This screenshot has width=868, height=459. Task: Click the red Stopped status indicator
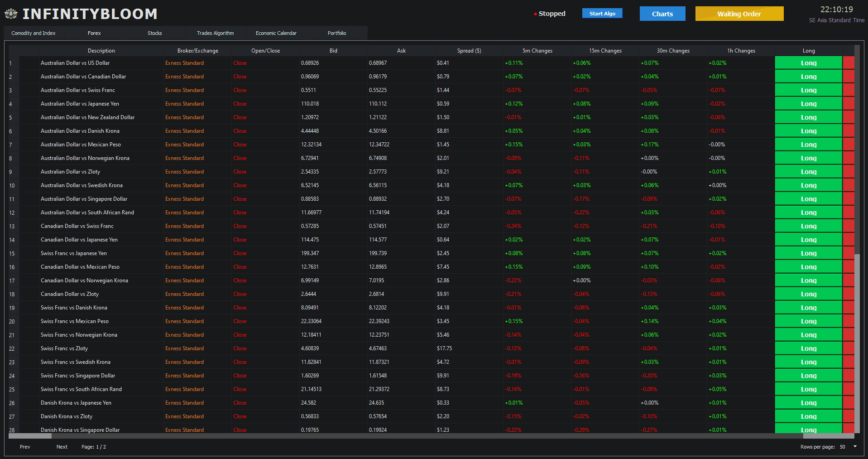tap(549, 14)
